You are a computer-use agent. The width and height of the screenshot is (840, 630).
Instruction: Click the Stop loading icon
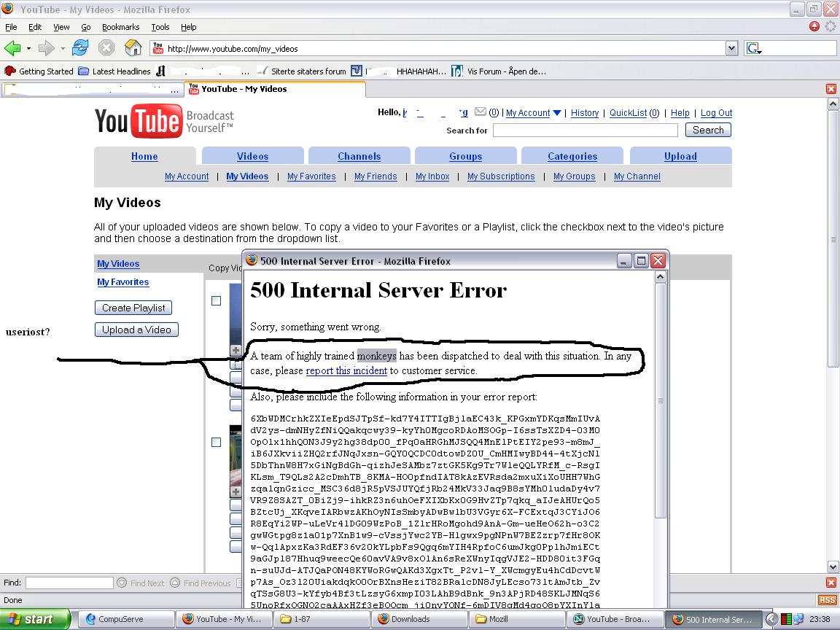click(x=106, y=47)
